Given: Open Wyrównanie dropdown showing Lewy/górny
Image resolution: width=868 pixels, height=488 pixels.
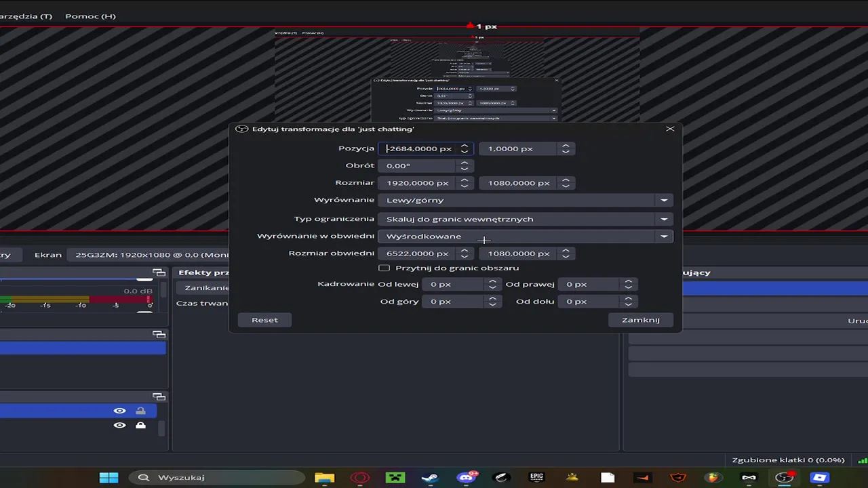Looking at the screenshot, I should click(526, 200).
